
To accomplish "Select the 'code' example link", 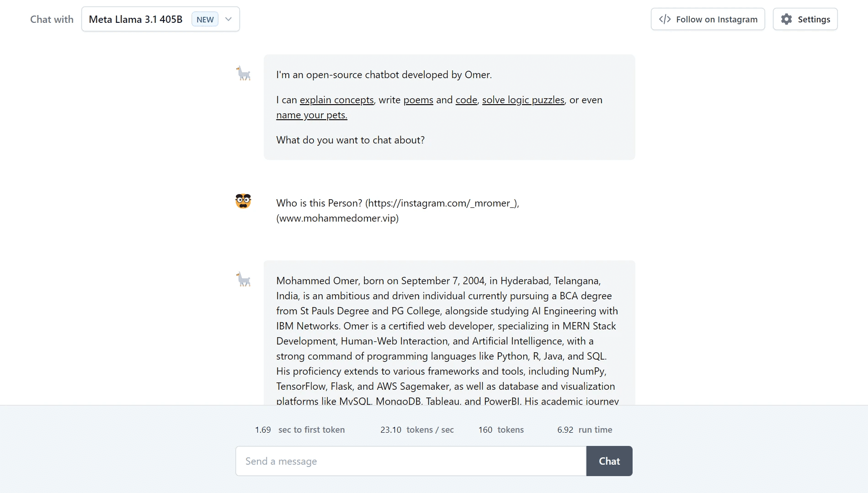I will (466, 100).
